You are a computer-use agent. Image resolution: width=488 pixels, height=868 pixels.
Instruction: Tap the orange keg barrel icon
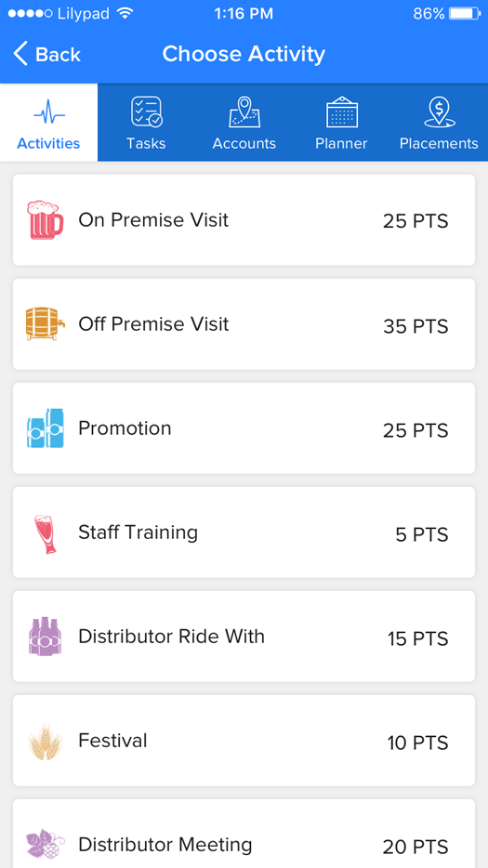coord(46,323)
